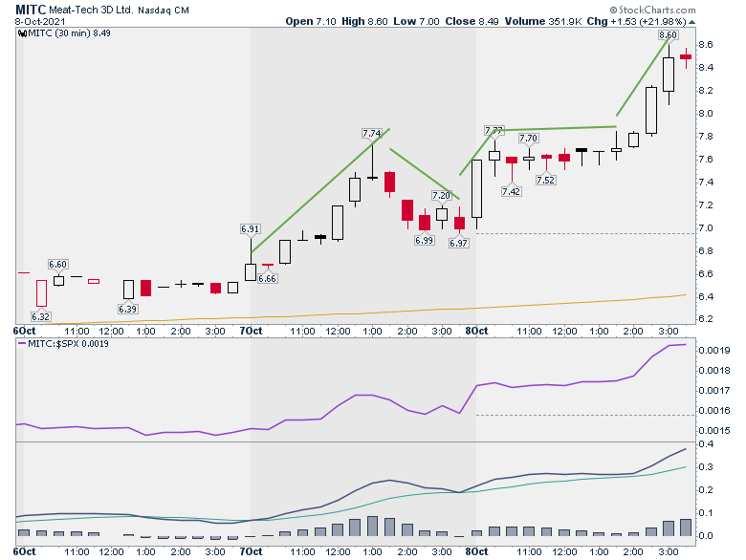The height and width of the screenshot is (560, 746).
Task: Select the 6.97 low price callout
Action: 459,243
